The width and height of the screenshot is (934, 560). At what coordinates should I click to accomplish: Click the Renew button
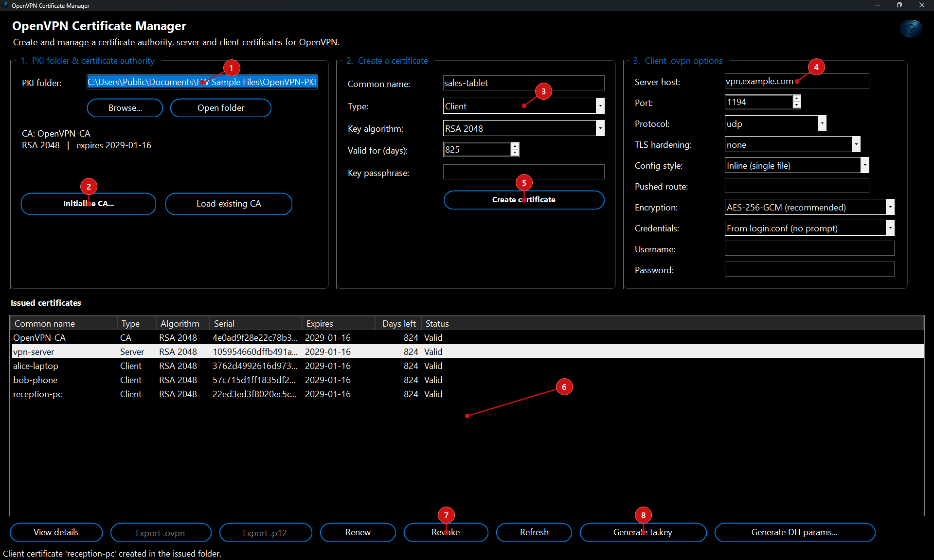[358, 532]
